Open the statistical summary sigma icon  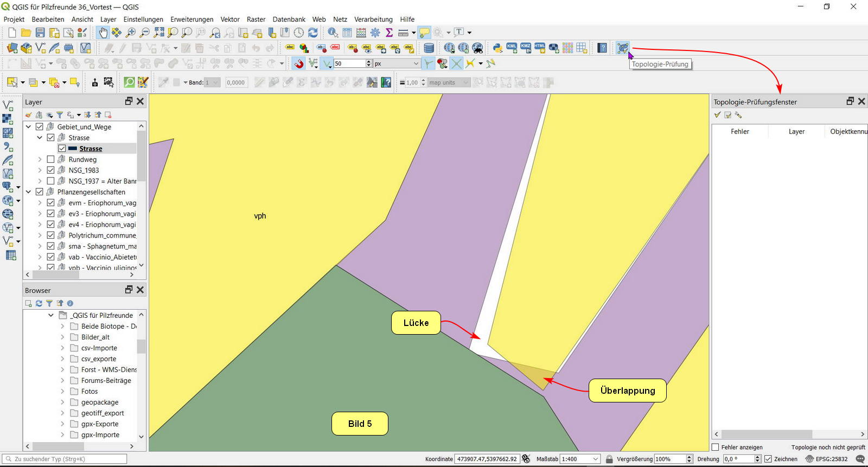click(389, 33)
